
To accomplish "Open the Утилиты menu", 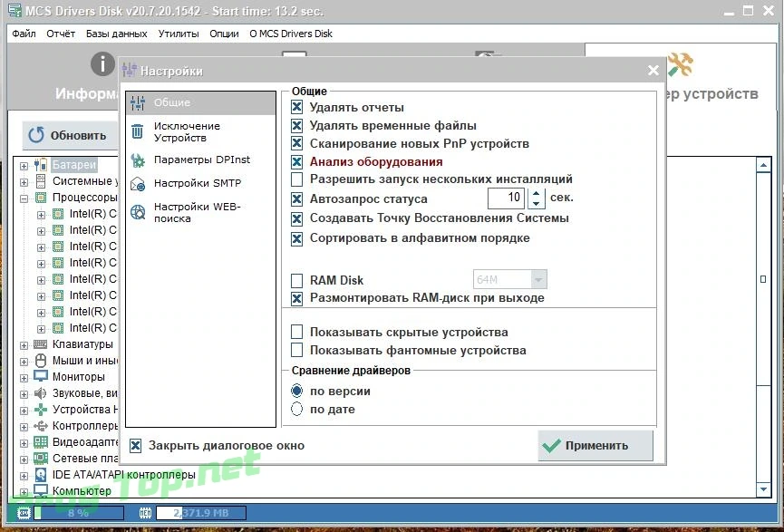I will pos(179,34).
